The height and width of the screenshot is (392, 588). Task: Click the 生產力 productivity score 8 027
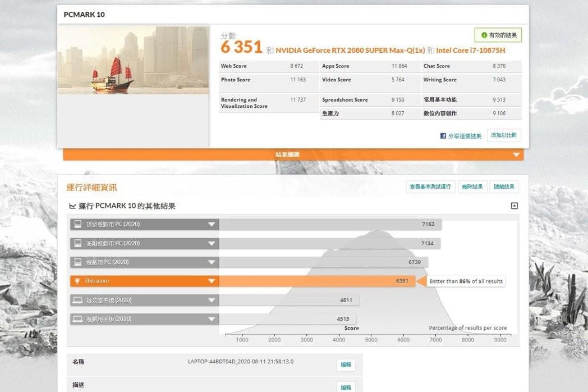coord(398,113)
